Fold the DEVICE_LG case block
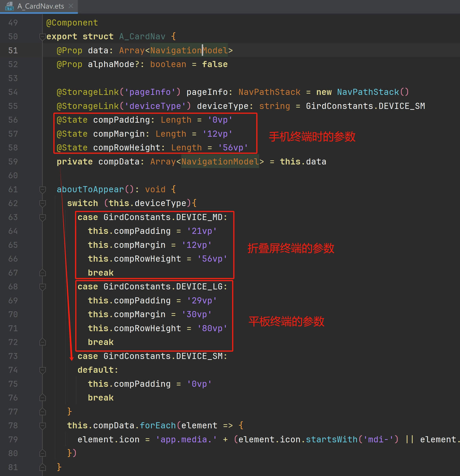460x476 pixels. click(x=43, y=287)
